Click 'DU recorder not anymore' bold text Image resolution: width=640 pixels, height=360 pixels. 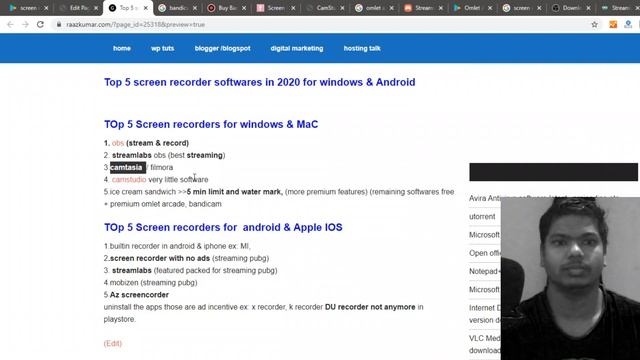[370, 307]
